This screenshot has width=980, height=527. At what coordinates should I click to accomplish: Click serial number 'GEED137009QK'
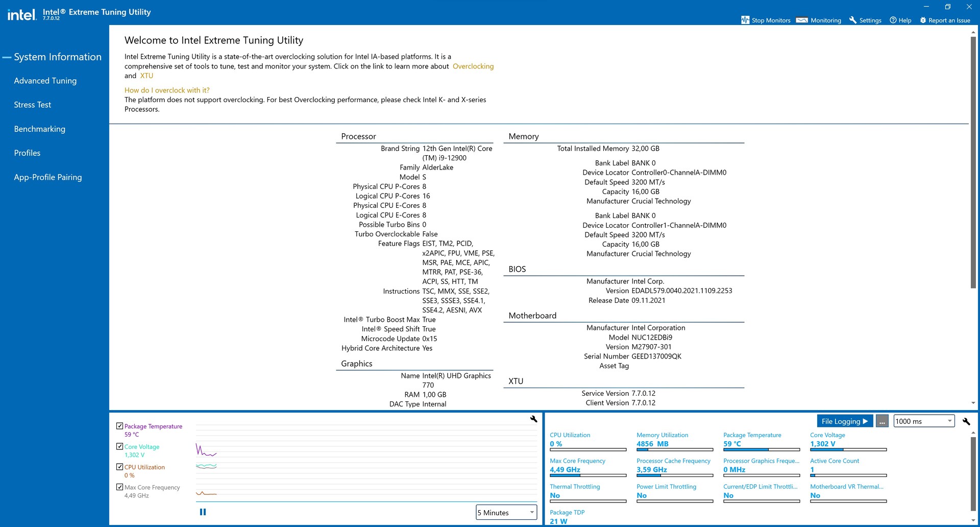pyautogui.click(x=656, y=356)
